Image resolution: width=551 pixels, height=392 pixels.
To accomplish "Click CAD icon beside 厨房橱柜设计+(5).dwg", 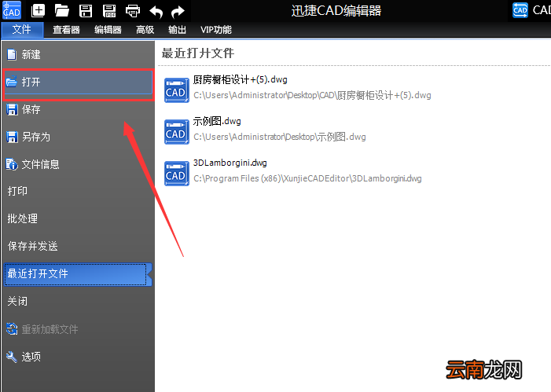I will coord(177,90).
